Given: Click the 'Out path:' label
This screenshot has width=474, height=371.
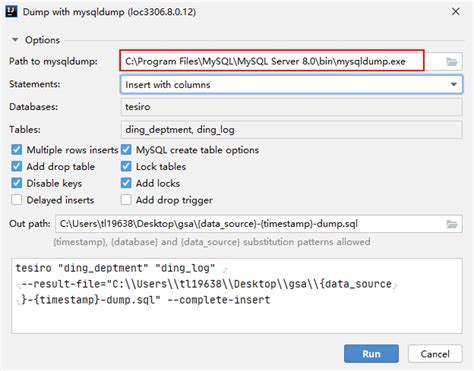Looking at the screenshot, I should [x=30, y=224].
